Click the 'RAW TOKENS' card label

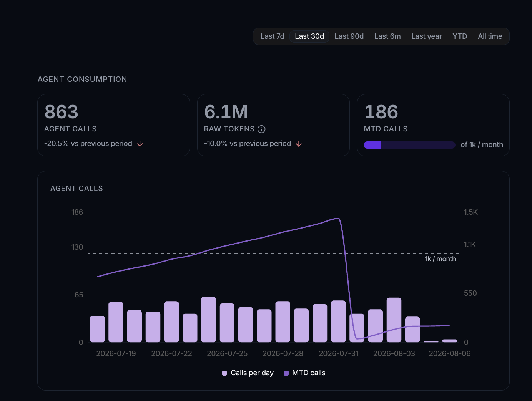229,129
